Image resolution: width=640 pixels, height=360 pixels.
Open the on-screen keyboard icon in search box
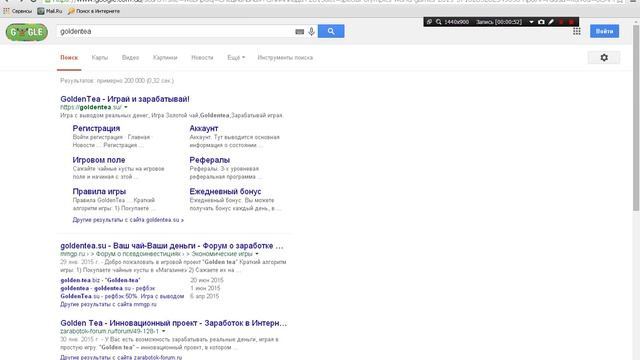click(x=300, y=31)
